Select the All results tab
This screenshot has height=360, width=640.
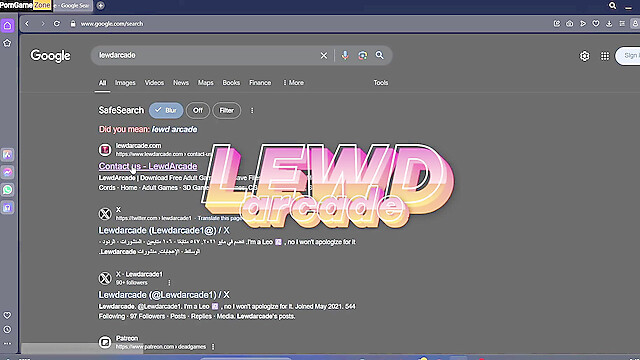point(102,83)
